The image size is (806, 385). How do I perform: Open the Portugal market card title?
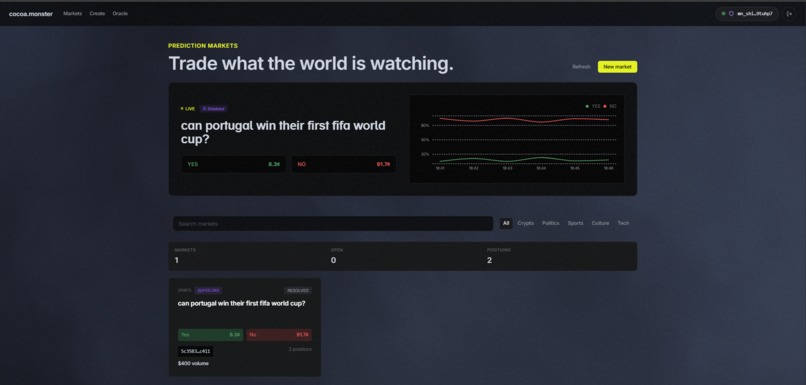[242, 304]
